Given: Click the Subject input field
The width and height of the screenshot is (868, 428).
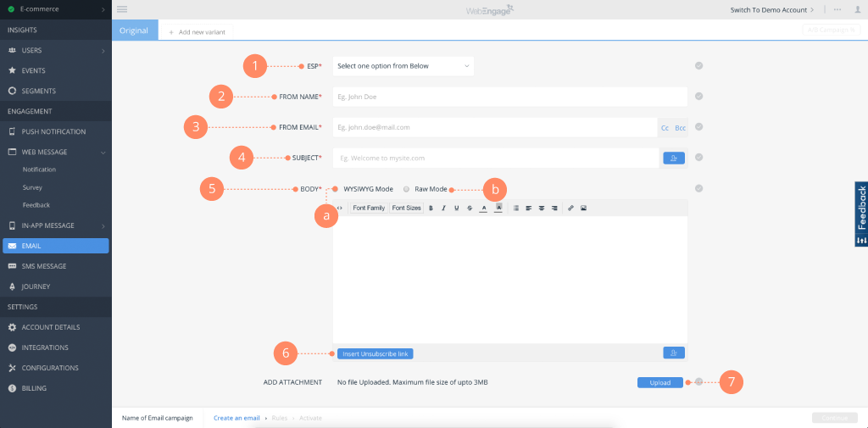Looking at the screenshot, I should coord(495,158).
